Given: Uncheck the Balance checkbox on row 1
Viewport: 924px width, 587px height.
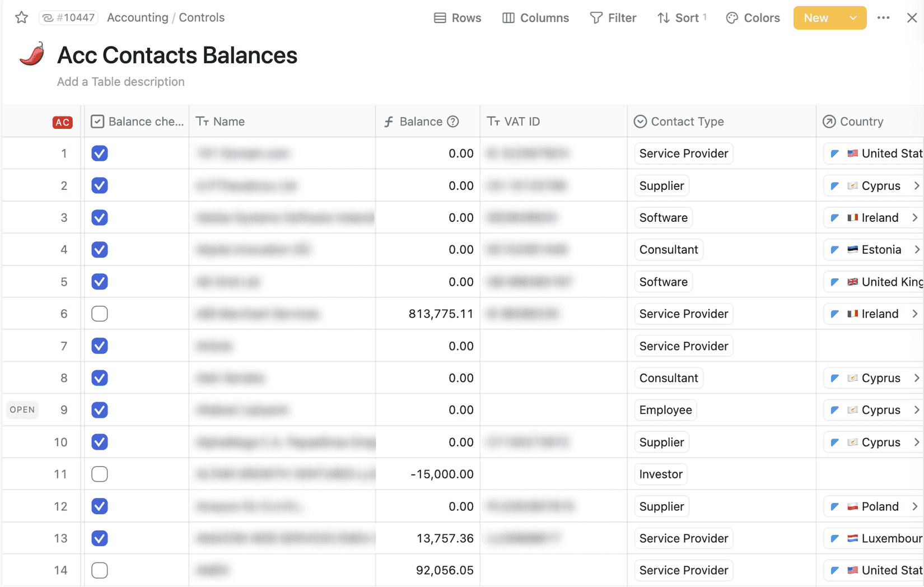Looking at the screenshot, I should tap(99, 153).
